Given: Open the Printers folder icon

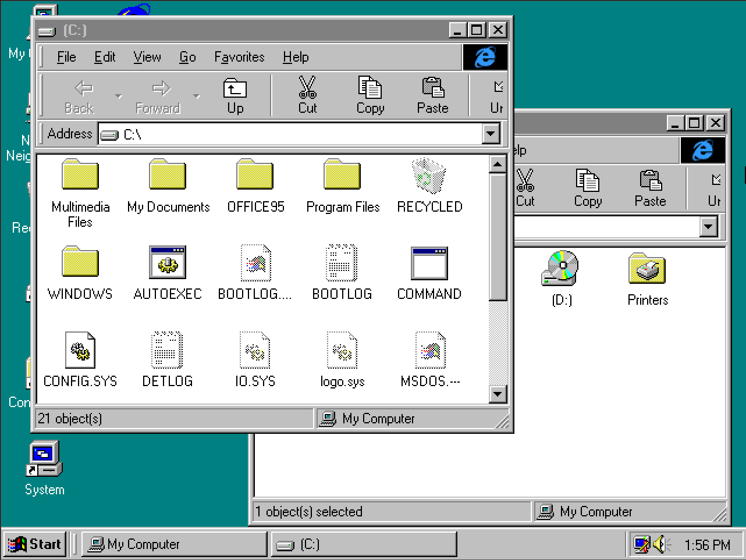Looking at the screenshot, I should click(x=647, y=269).
